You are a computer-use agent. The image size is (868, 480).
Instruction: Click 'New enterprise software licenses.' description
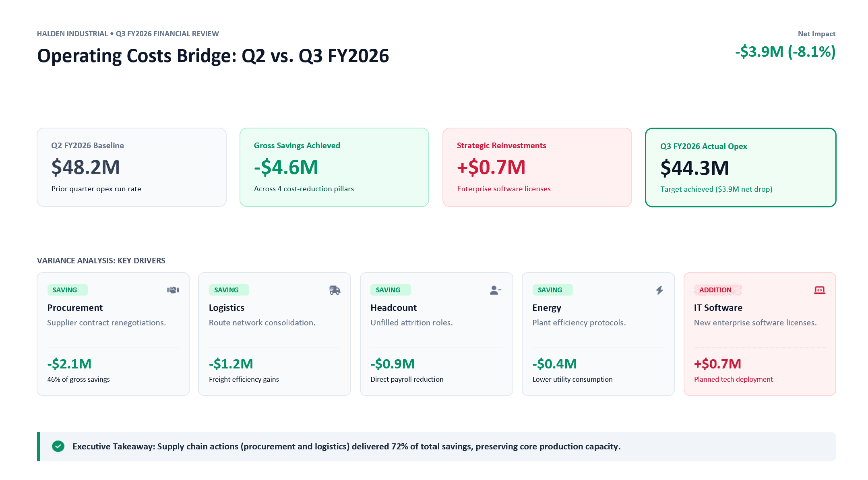(756, 323)
